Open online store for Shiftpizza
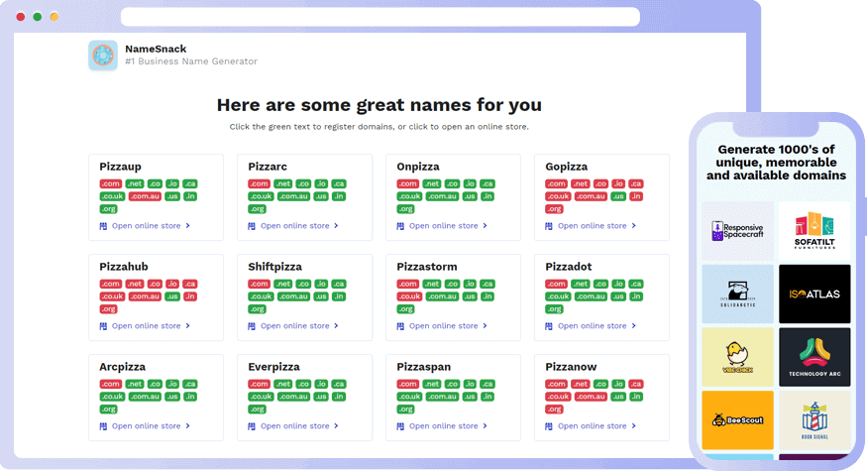Image resolution: width=868 pixels, height=471 pixels. pos(295,326)
